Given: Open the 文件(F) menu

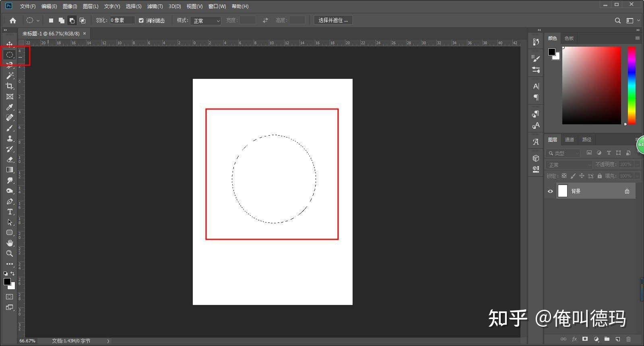Looking at the screenshot, I should tap(28, 6).
